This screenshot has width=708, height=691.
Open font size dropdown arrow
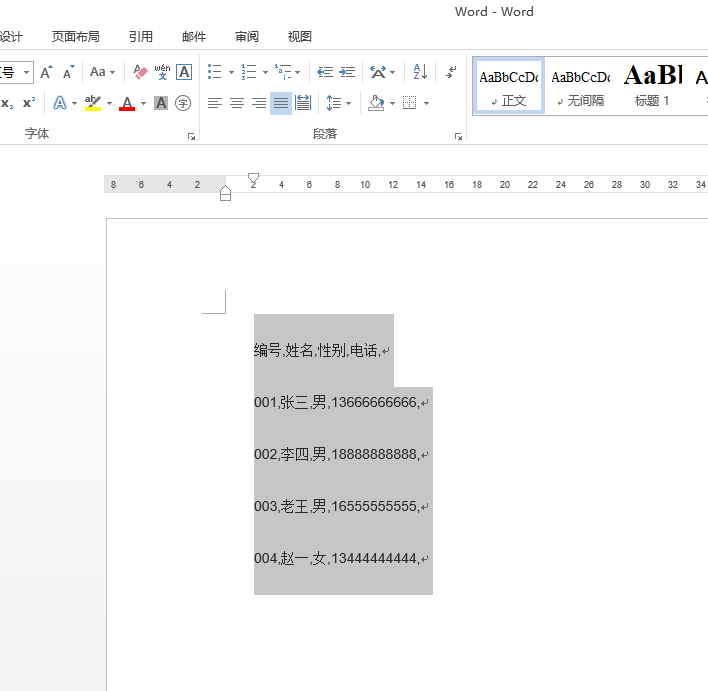click(x=27, y=72)
